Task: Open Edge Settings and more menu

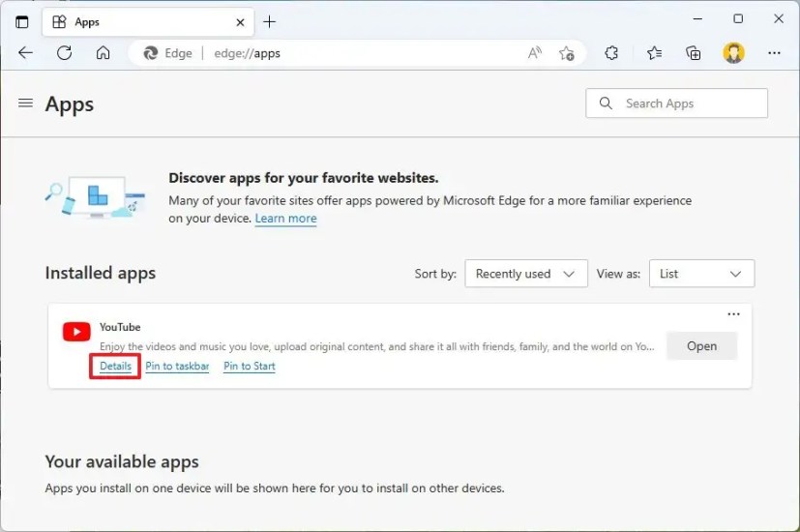Action: pyautogui.click(x=774, y=53)
